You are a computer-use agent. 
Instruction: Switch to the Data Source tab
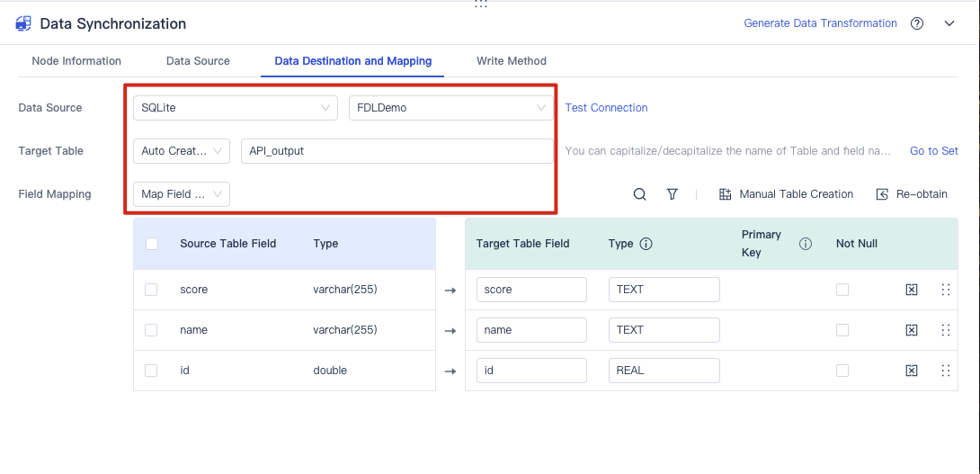point(198,61)
